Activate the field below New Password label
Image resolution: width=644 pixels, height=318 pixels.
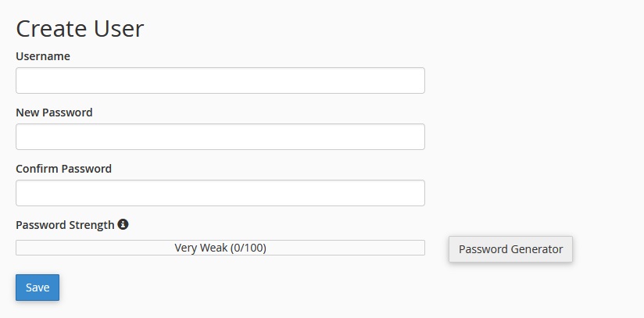(x=220, y=137)
